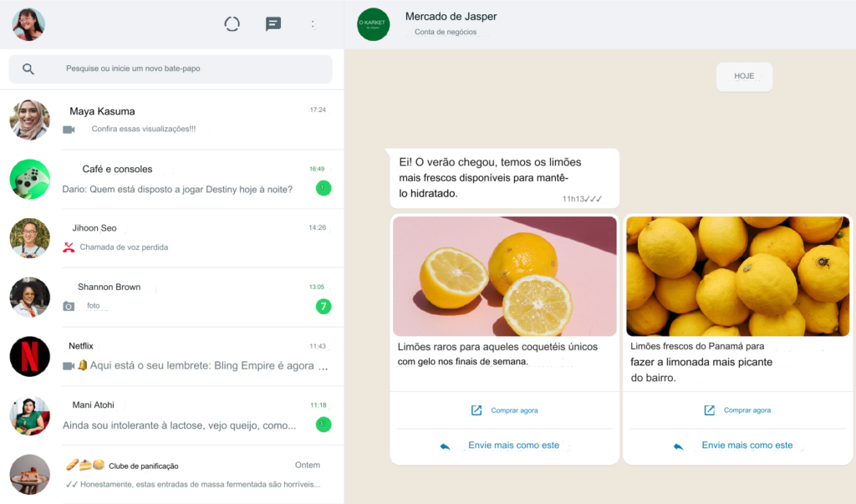Click the unread badge showing 7
The image size is (856, 504).
[x=324, y=307]
